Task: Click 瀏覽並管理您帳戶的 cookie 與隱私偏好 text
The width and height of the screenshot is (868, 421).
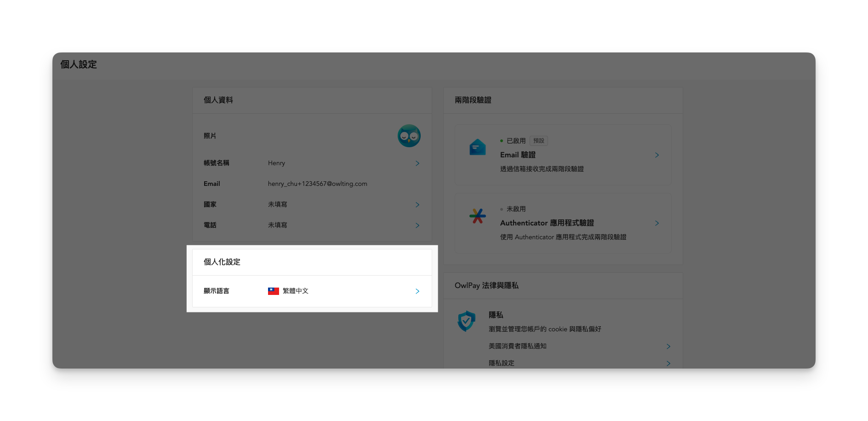Action: point(545,329)
